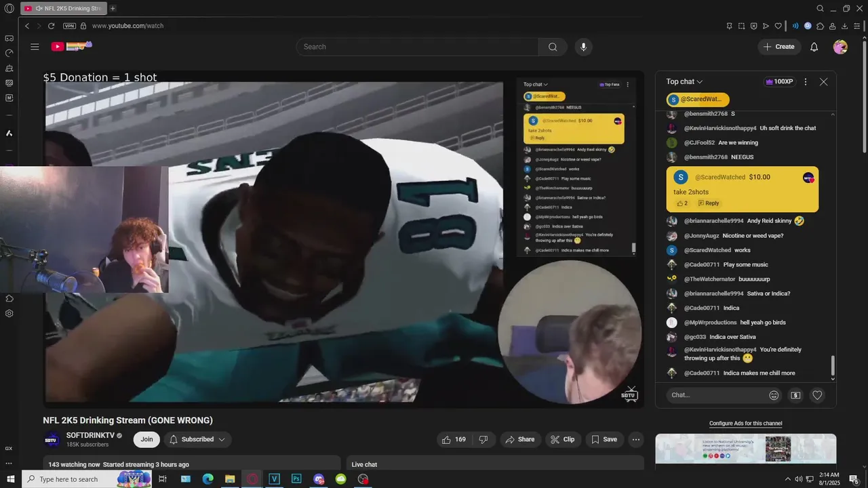Open GX Corner gamepad icon in sidebar

tap(9, 38)
